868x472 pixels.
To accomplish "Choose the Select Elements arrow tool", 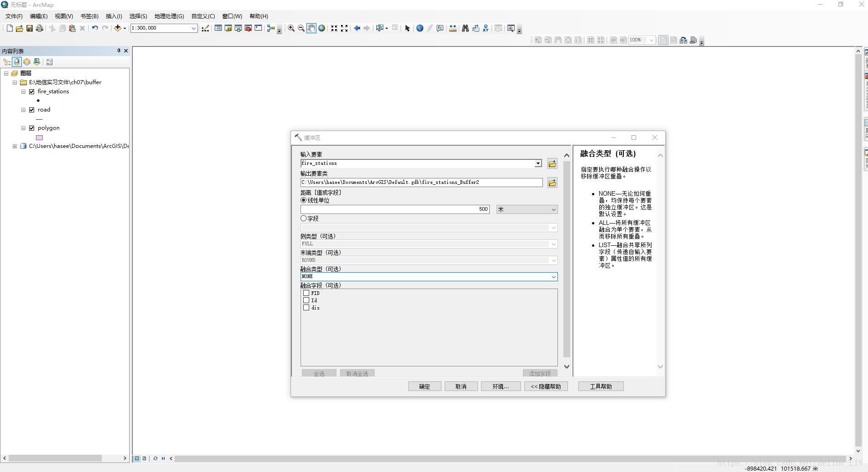I will tap(407, 28).
